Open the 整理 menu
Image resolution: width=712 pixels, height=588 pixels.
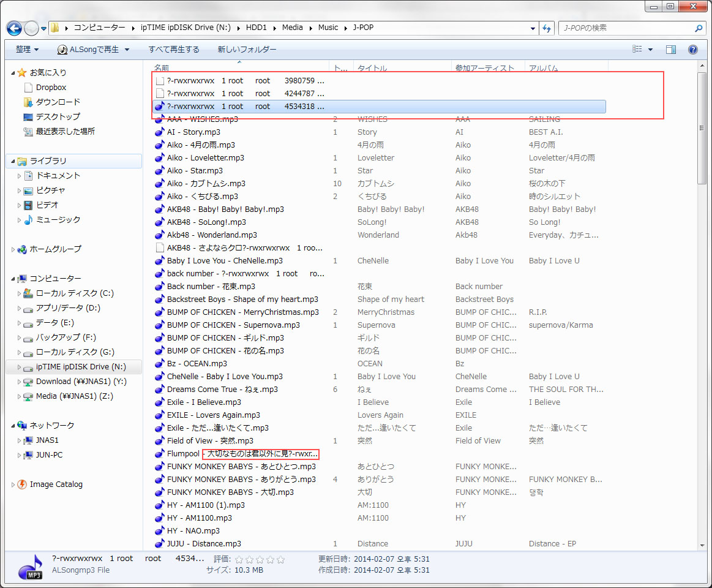pyautogui.click(x=28, y=49)
